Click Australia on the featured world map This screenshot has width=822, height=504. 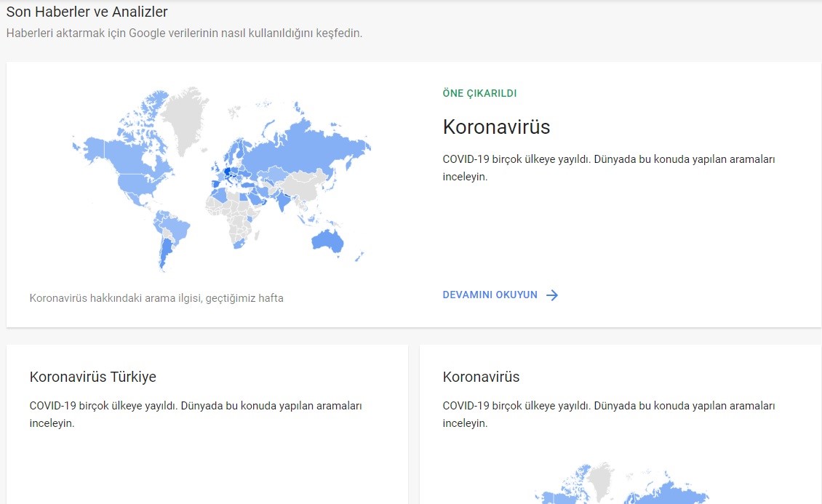click(x=327, y=240)
